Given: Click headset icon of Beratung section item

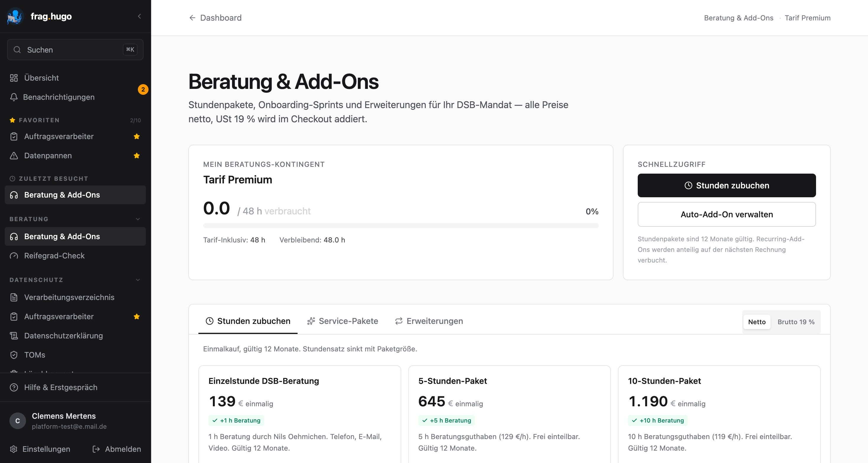Looking at the screenshot, I should [14, 237].
